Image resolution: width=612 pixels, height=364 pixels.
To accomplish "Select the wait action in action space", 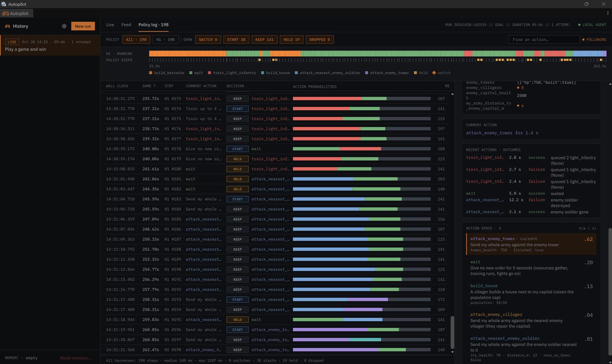I will click(x=531, y=268).
